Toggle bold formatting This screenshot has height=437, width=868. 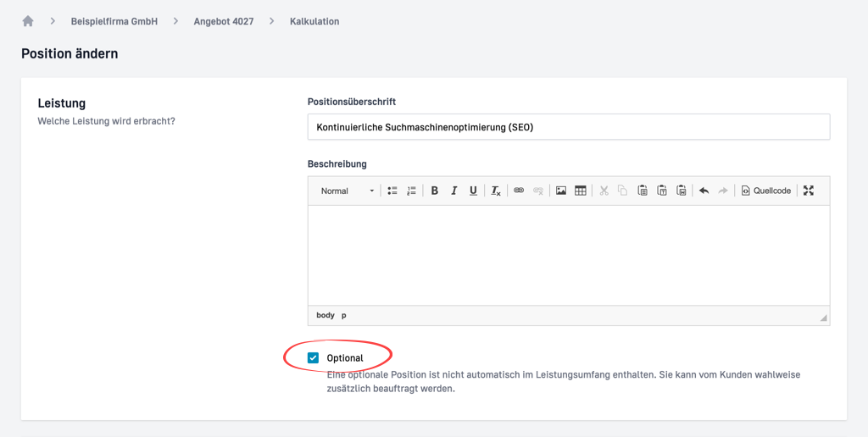click(435, 191)
